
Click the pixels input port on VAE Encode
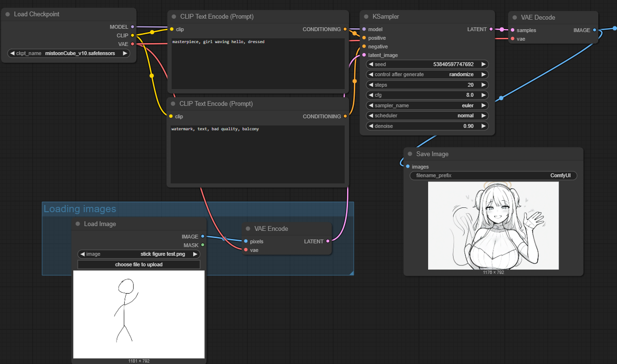click(246, 241)
